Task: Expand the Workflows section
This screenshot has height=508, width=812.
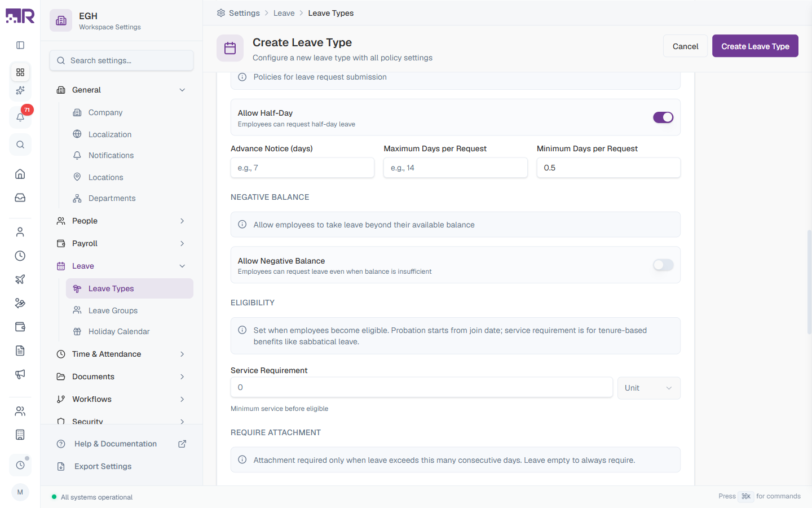Action: (121, 399)
